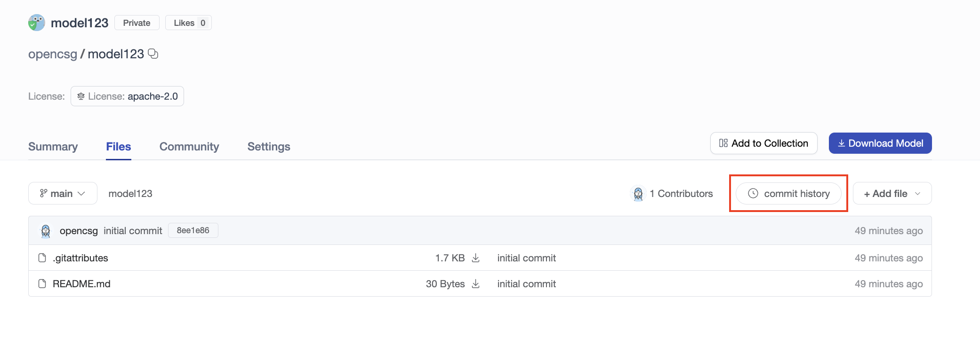Click opencsg avatar in commit row
Image resolution: width=980 pixels, height=346 pixels.
(x=46, y=231)
